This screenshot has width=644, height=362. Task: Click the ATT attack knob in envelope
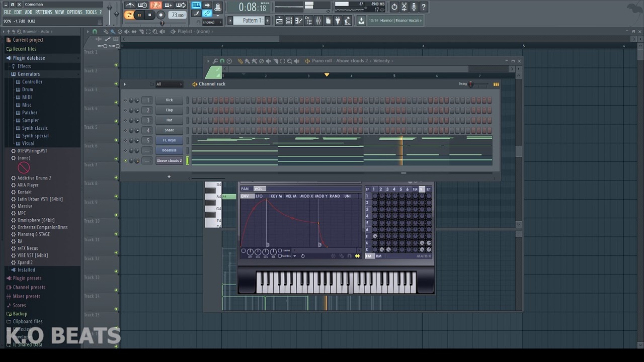[x=251, y=251]
